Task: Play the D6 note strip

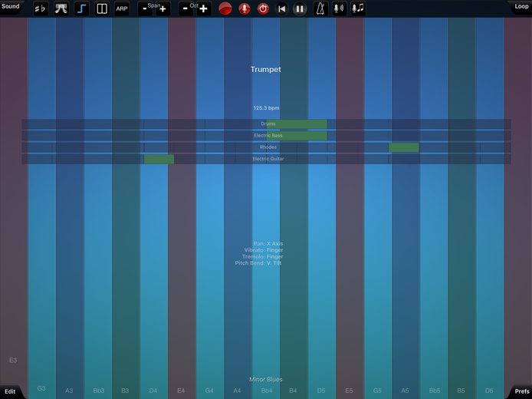Action: tap(490, 208)
